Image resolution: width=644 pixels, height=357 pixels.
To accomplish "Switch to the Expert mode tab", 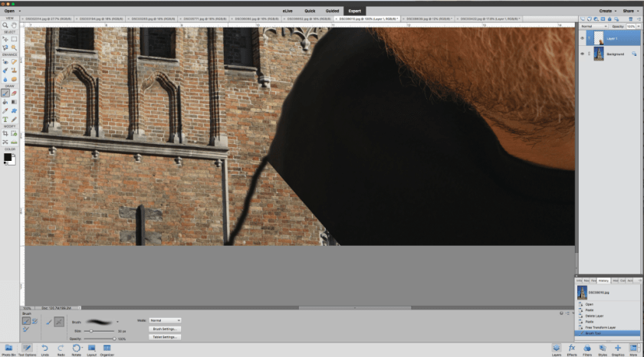I will click(354, 11).
